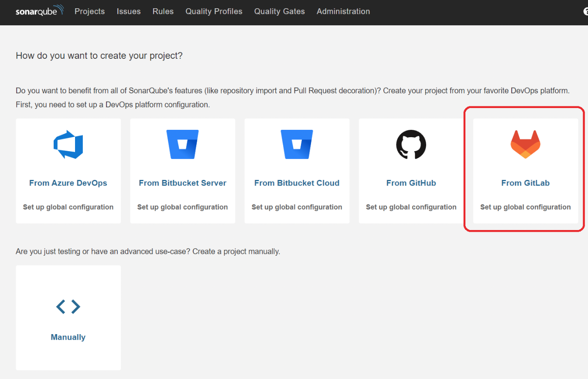
Task: Choose Manually to create project
Action: (x=68, y=337)
